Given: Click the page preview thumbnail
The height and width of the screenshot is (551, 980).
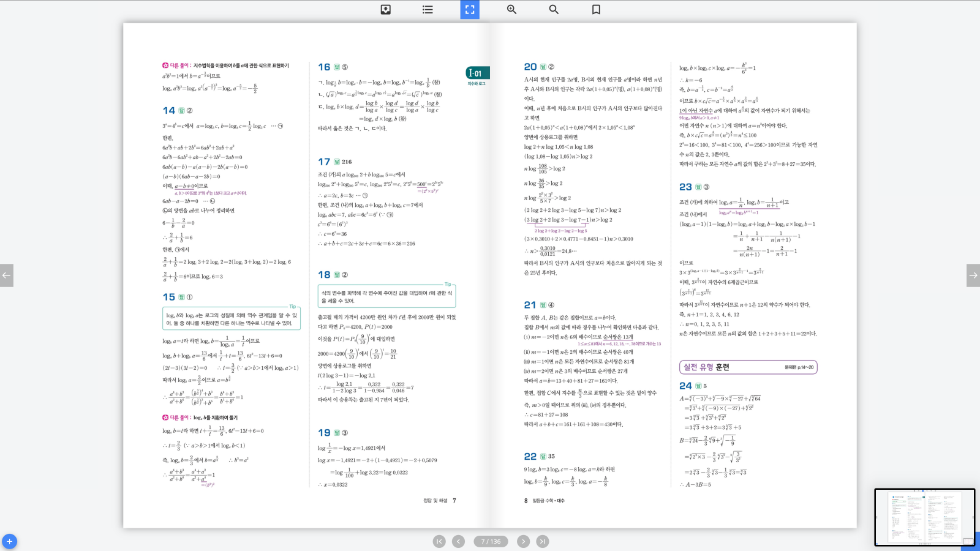Looking at the screenshot, I should (924, 517).
